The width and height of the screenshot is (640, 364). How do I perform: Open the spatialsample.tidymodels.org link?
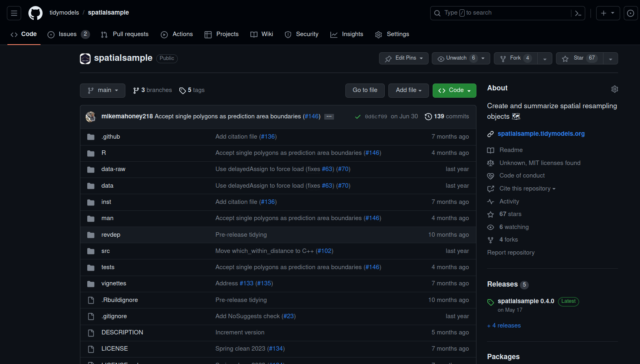(x=541, y=134)
